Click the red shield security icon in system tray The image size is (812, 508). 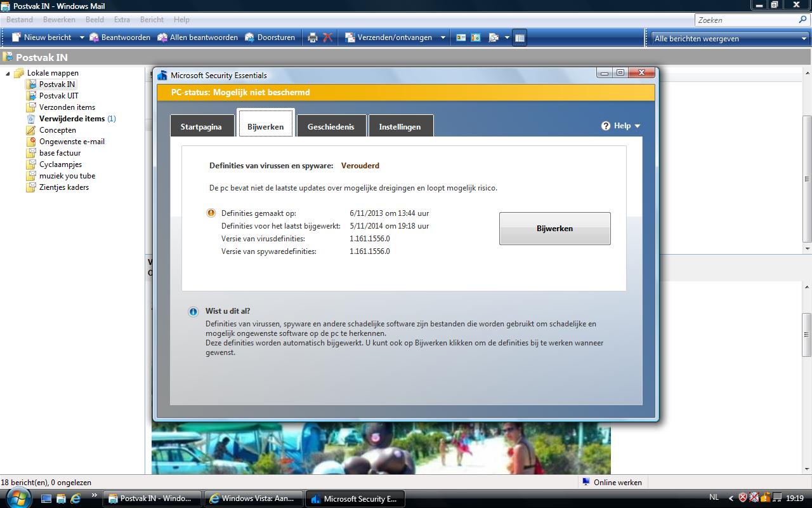(743, 498)
